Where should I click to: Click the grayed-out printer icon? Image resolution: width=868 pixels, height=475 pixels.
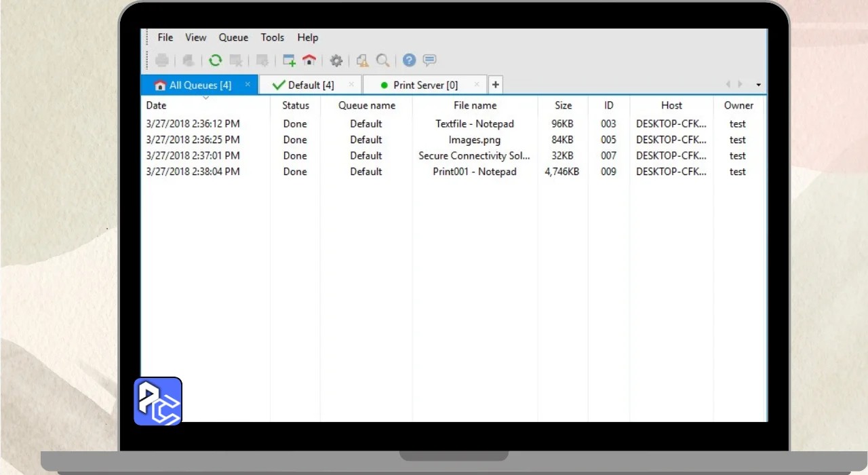coord(162,60)
